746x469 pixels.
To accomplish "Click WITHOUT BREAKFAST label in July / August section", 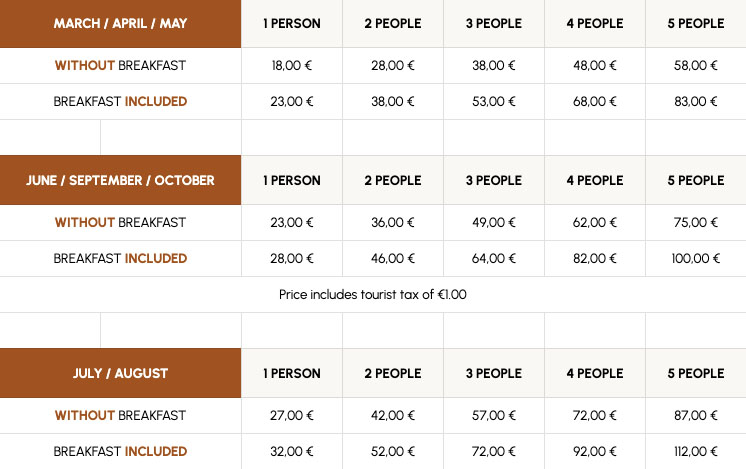I will 120,415.
